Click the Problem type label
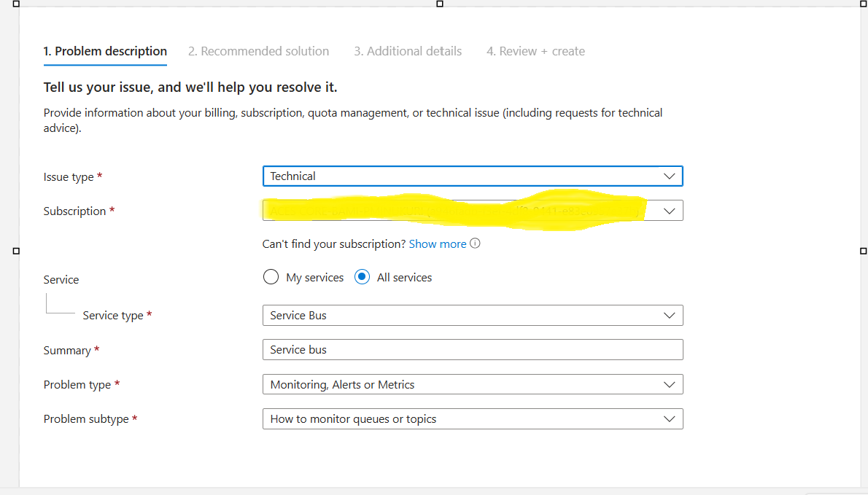The height and width of the screenshot is (495, 868). point(77,385)
